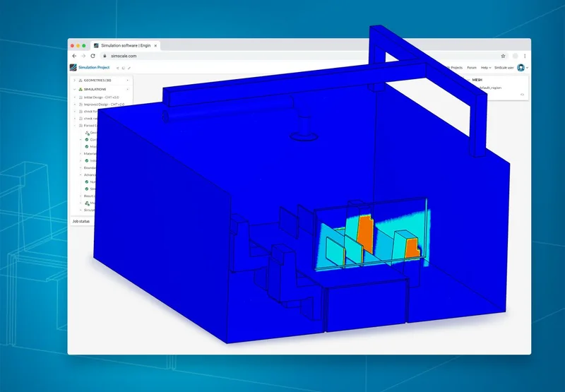Reload the page with the refresh icon
This screenshot has height=392, width=565.
point(93,55)
